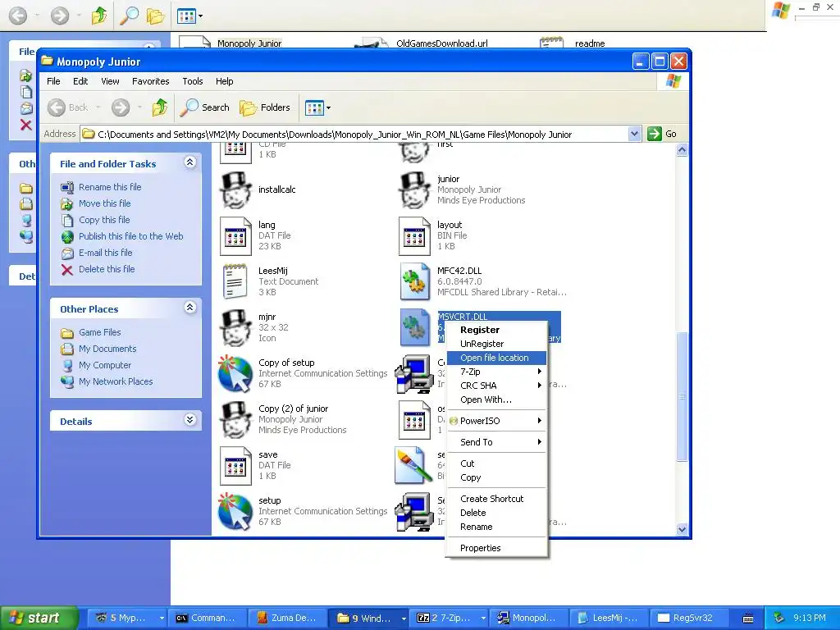Choose UnRegister from the context menu
The width and height of the screenshot is (840, 630).
pyautogui.click(x=496, y=344)
